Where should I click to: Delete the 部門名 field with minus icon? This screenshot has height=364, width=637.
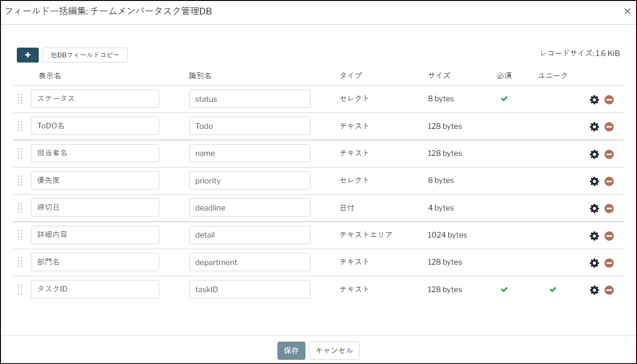pyautogui.click(x=609, y=263)
